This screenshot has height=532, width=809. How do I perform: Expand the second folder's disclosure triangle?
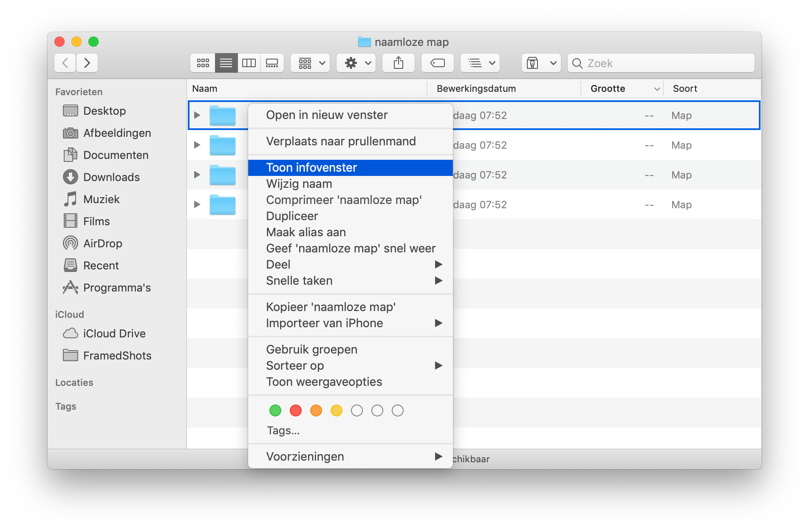pos(197,145)
